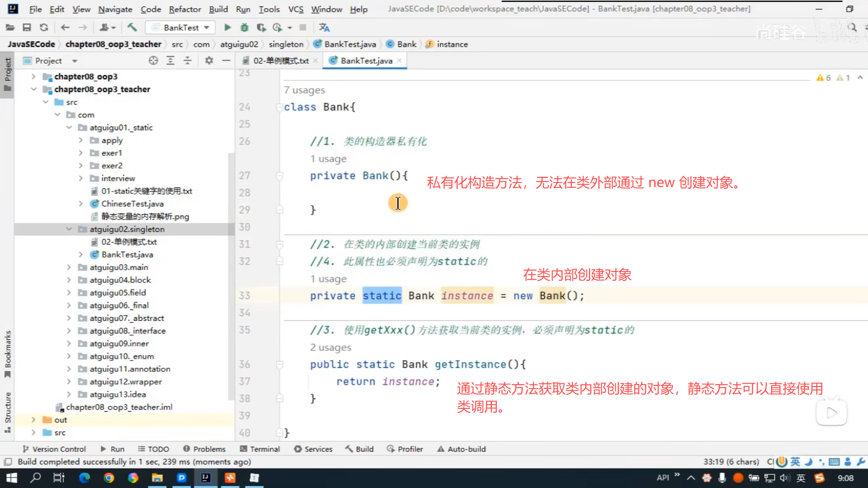Open Project panel settings gear
Viewport: 868px width, 488px height.
tap(209, 61)
